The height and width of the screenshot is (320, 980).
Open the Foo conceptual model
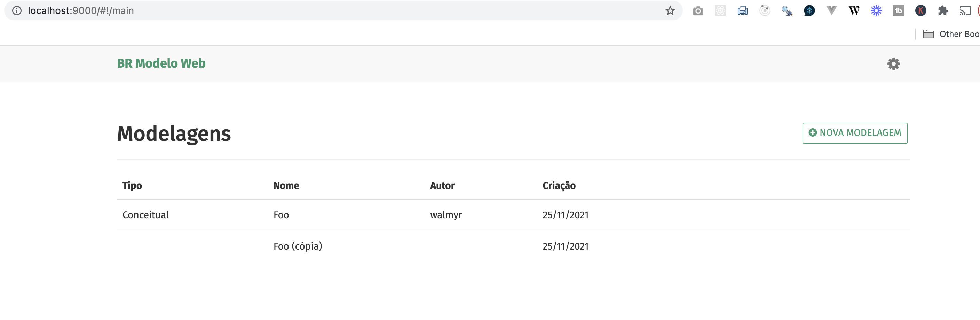[281, 215]
